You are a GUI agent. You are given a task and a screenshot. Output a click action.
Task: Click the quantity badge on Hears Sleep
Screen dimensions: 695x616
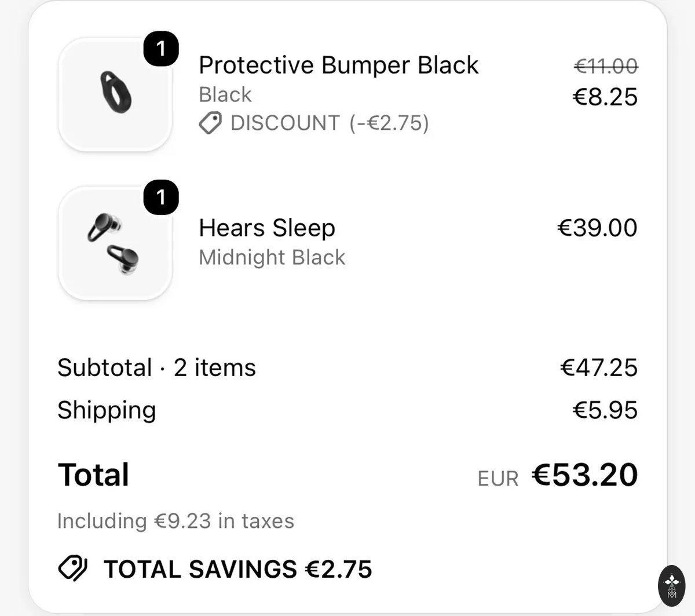[x=161, y=198]
